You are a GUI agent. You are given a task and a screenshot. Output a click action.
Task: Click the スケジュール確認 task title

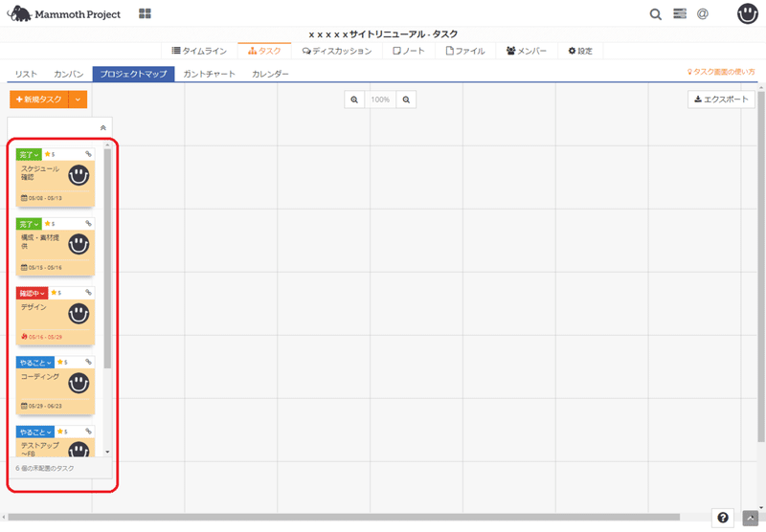[x=40, y=173]
